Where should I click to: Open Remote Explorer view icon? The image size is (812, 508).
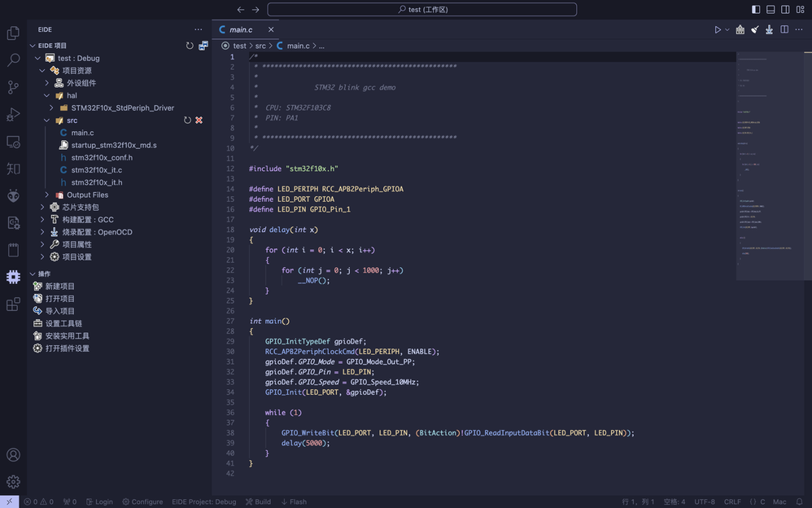(13, 142)
